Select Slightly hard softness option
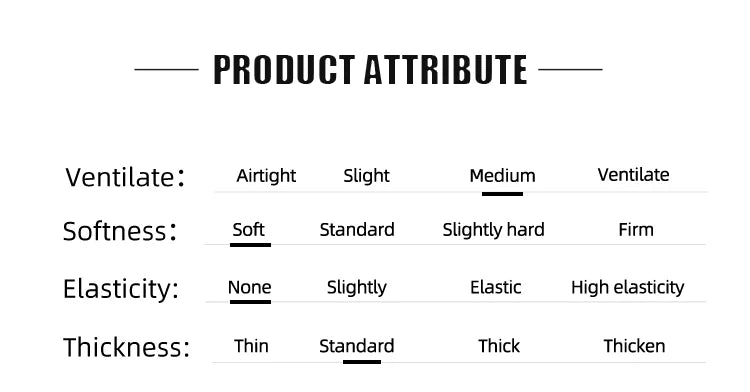The height and width of the screenshot is (392, 750). [x=493, y=230]
